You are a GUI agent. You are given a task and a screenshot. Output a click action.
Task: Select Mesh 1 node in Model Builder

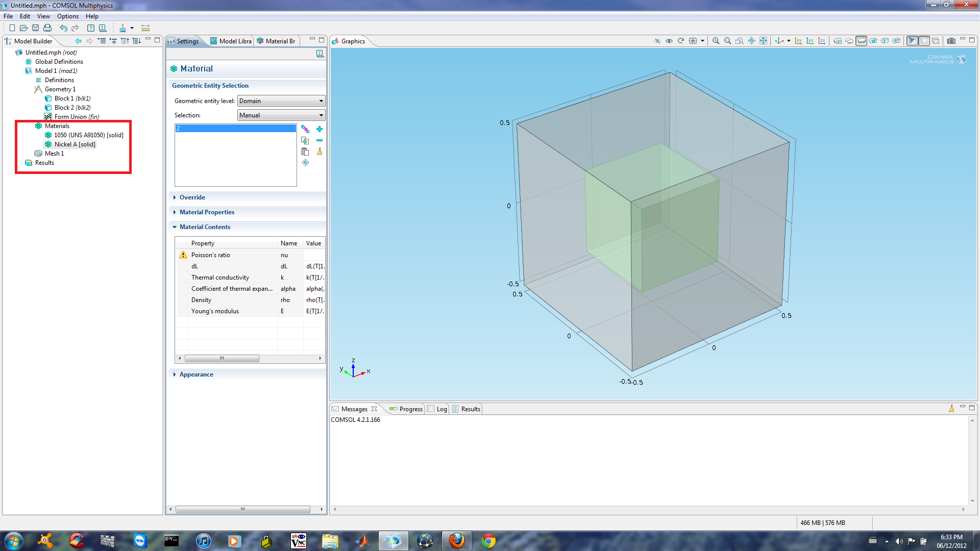pyautogui.click(x=54, y=154)
